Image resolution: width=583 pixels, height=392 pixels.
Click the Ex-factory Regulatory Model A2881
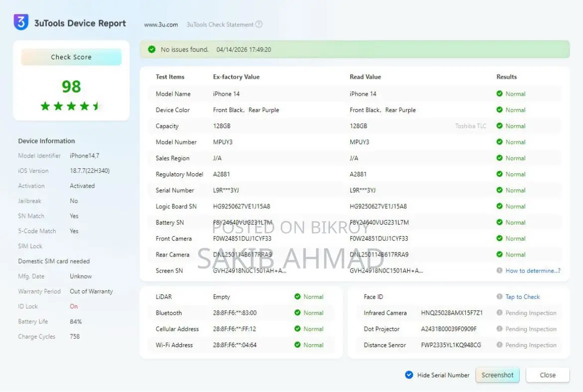(221, 174)
